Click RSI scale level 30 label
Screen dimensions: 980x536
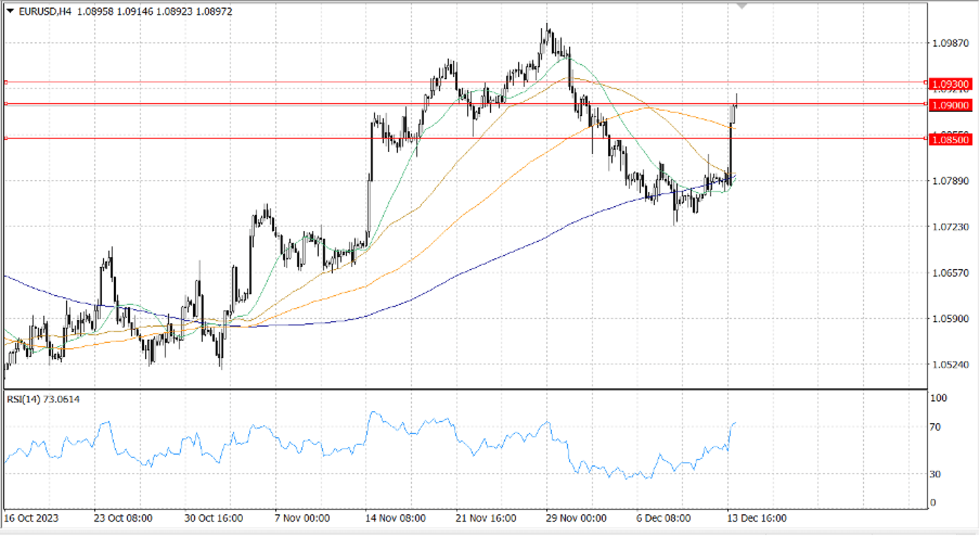tap(935, 474)
